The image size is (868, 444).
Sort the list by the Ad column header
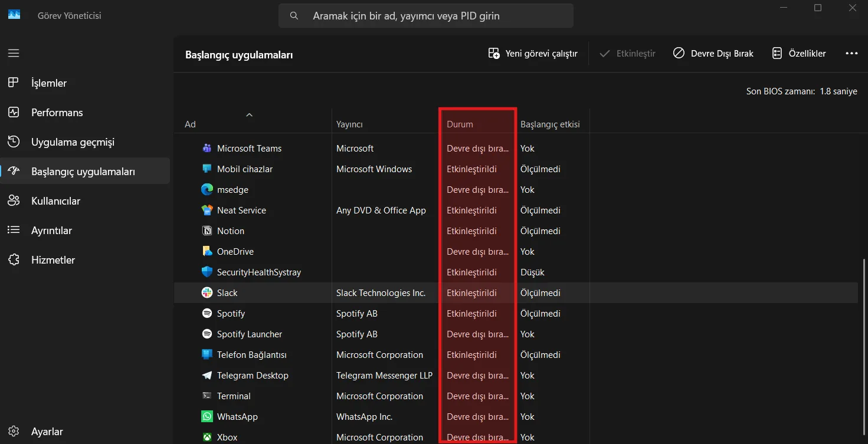pyautogui.click(x=190, y=124)
